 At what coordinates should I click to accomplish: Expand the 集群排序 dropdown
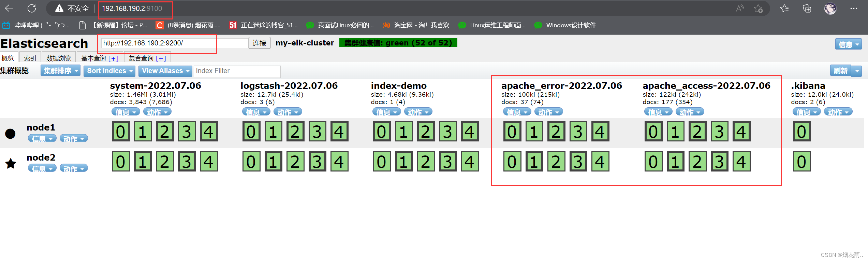coord(60,71)
